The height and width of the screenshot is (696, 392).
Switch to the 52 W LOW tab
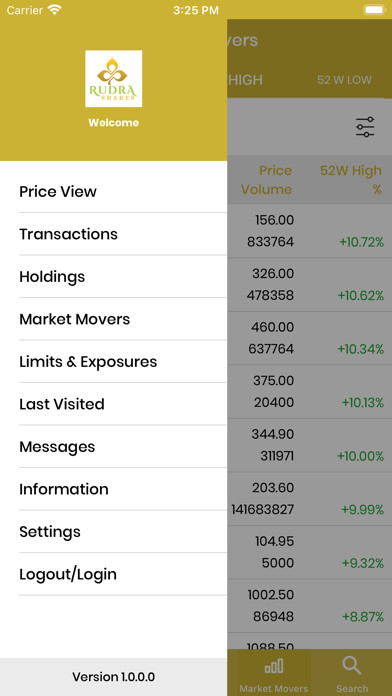point(344,80)
